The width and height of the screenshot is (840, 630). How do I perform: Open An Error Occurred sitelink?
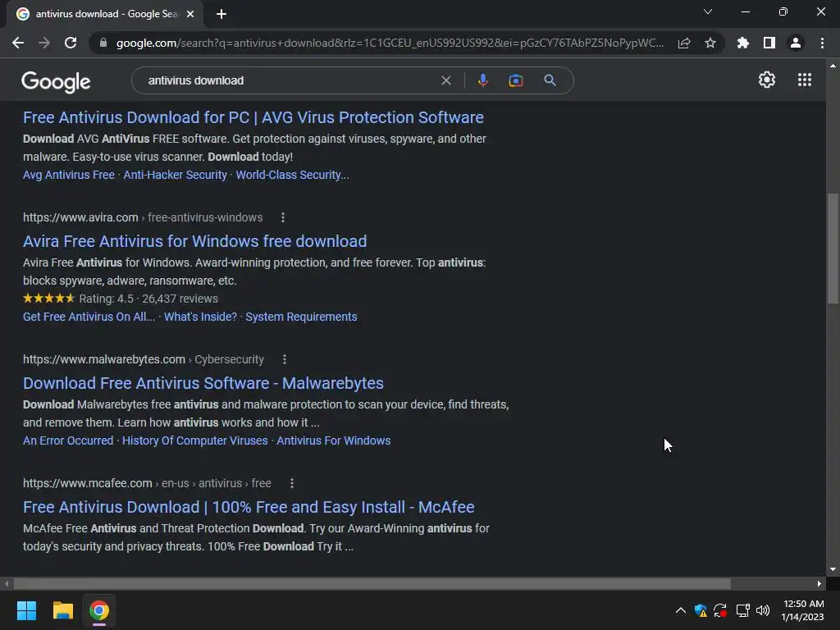(x=68, y=441)
